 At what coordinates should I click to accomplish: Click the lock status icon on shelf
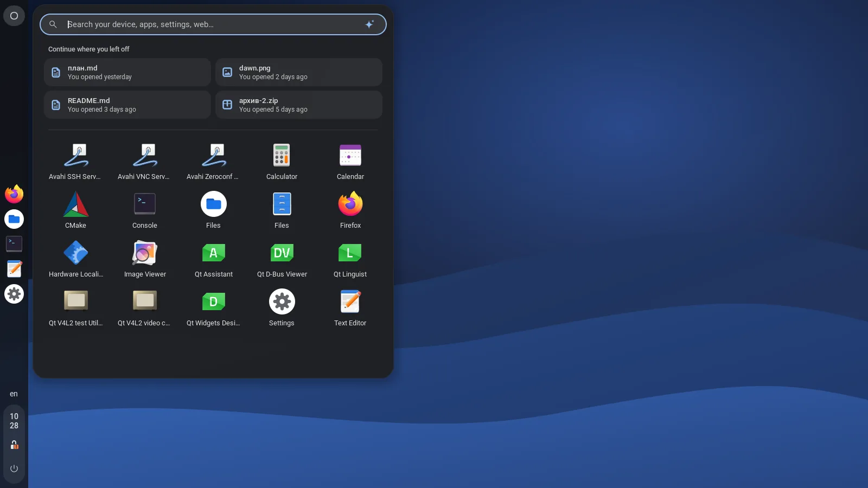[14, 445]
